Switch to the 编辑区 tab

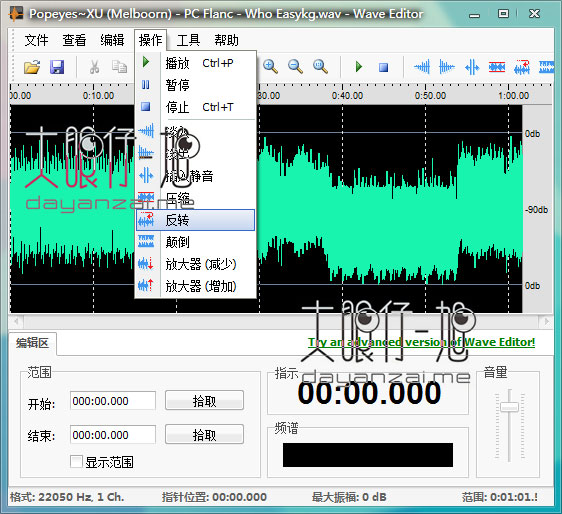pyautogui.click(x=32, y=343)
